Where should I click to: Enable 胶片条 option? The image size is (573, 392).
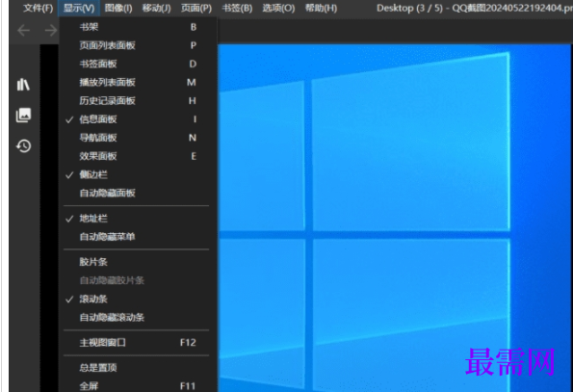[x=137, y=262]
